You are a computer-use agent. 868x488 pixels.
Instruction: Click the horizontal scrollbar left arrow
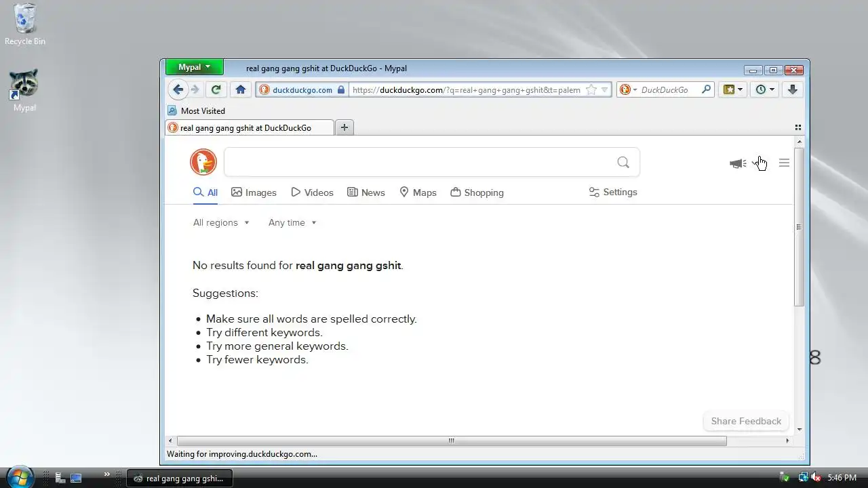(170, 441)
